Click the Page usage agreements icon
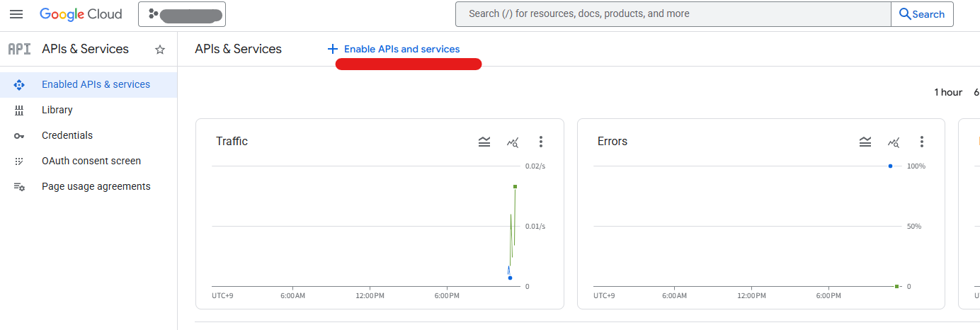The width and height of the screenshot is (980, 330). click(x=19, y=187)
